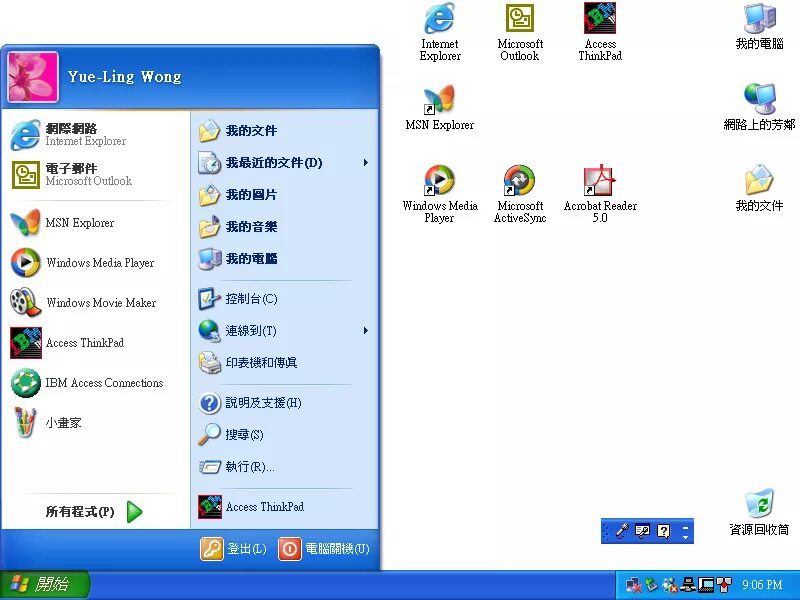Screen dimensions: 800x600
Task: Click first system tray network icon
Action: [634, 585]
